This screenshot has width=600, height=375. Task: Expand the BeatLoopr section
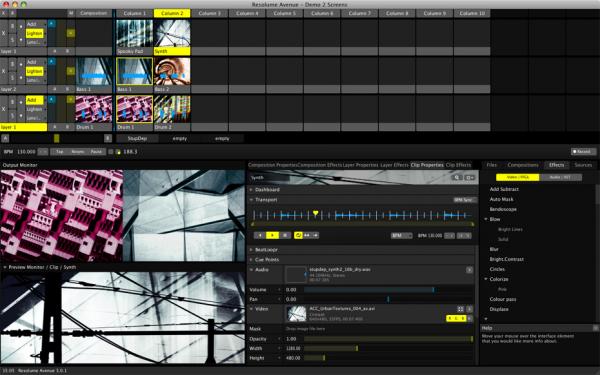[266, 249]
